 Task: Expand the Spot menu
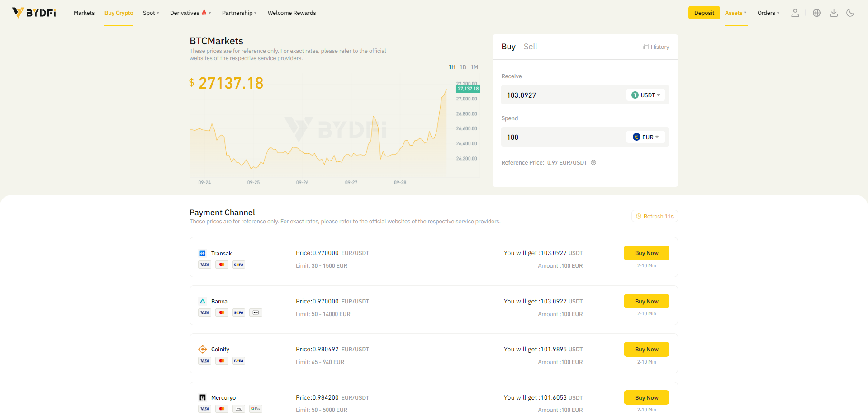(x=151, y=13)
